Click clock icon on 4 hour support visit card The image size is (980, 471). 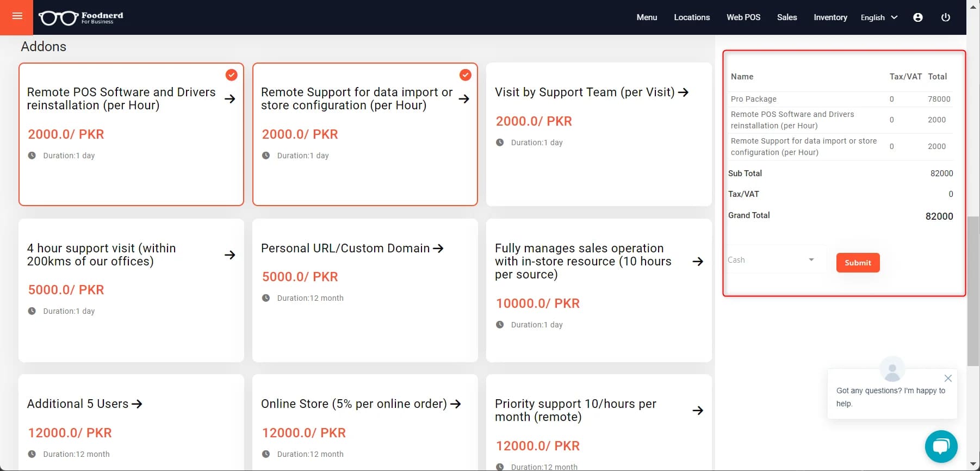pos(32,311)
